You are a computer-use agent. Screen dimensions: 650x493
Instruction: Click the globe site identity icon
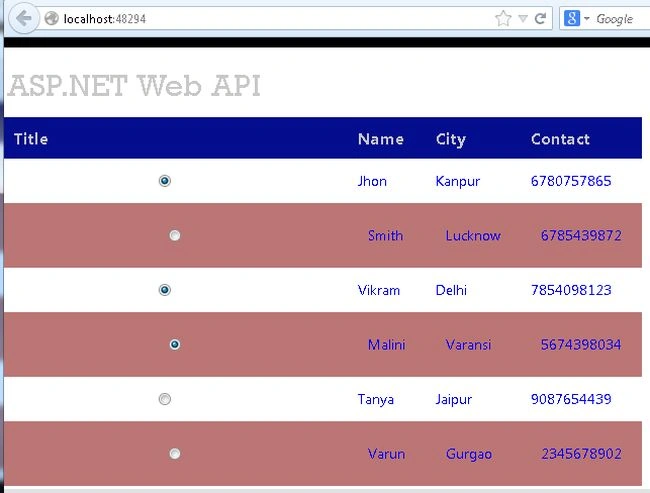point(51,19)
